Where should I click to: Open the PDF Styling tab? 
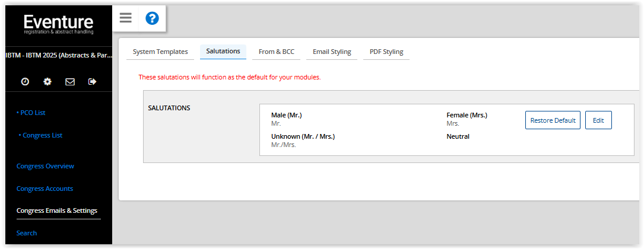tap(386, 52)
